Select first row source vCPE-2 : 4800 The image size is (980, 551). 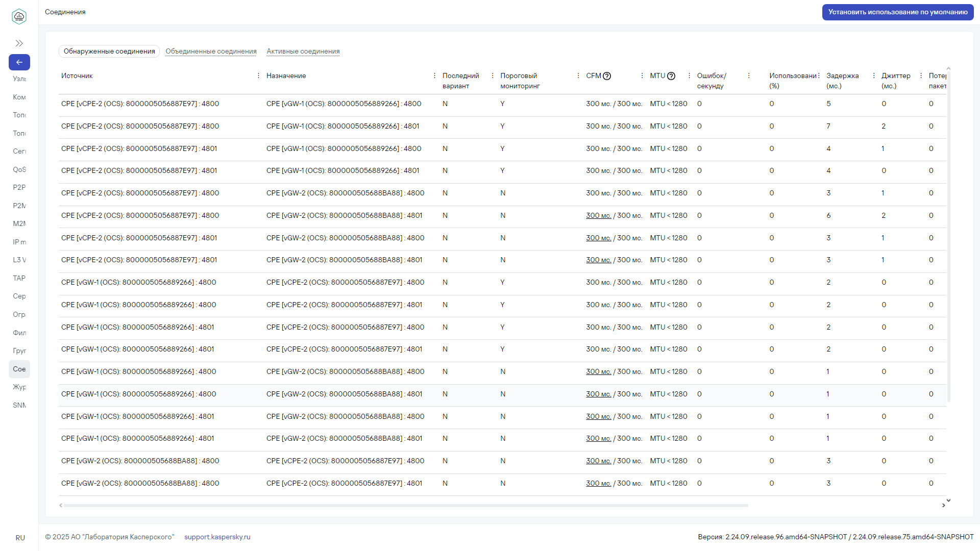[x=140, y=104]
